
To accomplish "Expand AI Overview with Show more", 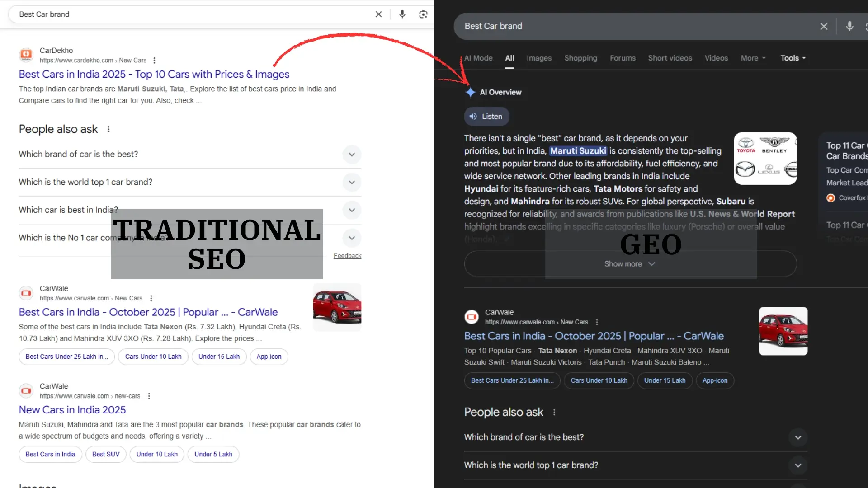I will coord(629,264).
